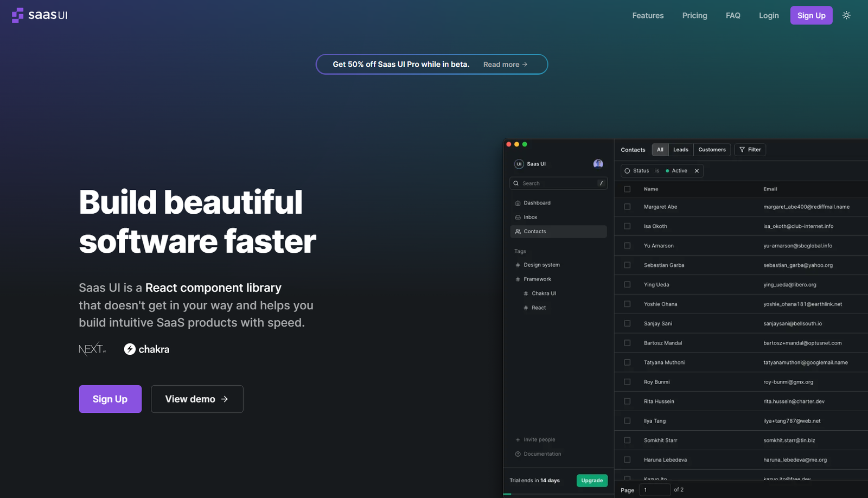This screenshot has height=498, width=868.
Task: Check the box for Bartosz Mandal
Action: 627,343
